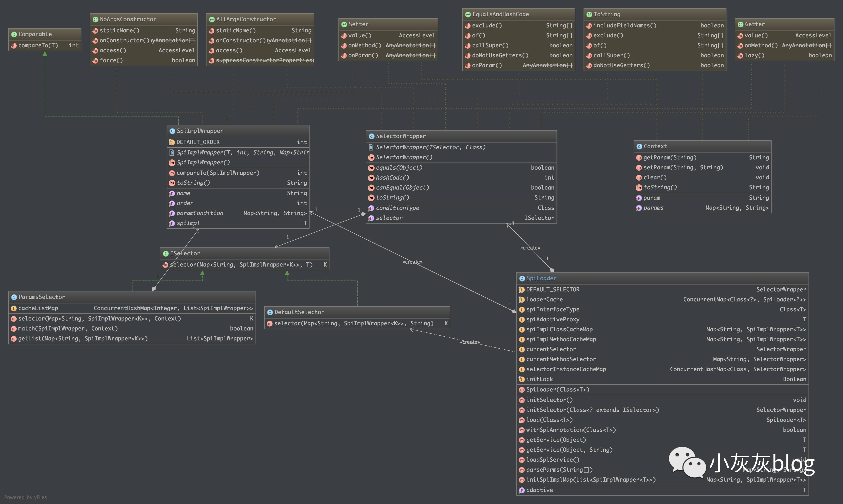This screenshot has width=843, height=504.
Task: Click the method icon beside withSpiAnnotation(Class<T>)
Action: 522,430
